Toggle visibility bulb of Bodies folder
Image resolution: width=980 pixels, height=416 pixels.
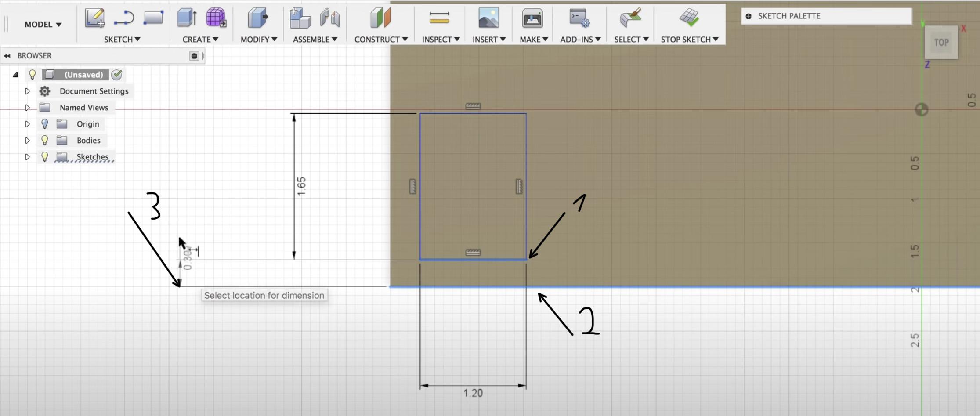click(x=44, y=140)
